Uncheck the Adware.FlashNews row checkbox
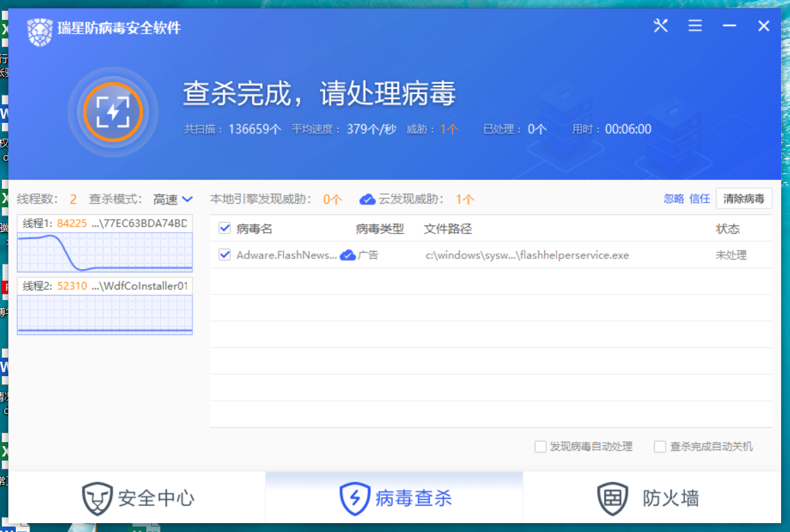790x532 pixels. tap(225, 255)
